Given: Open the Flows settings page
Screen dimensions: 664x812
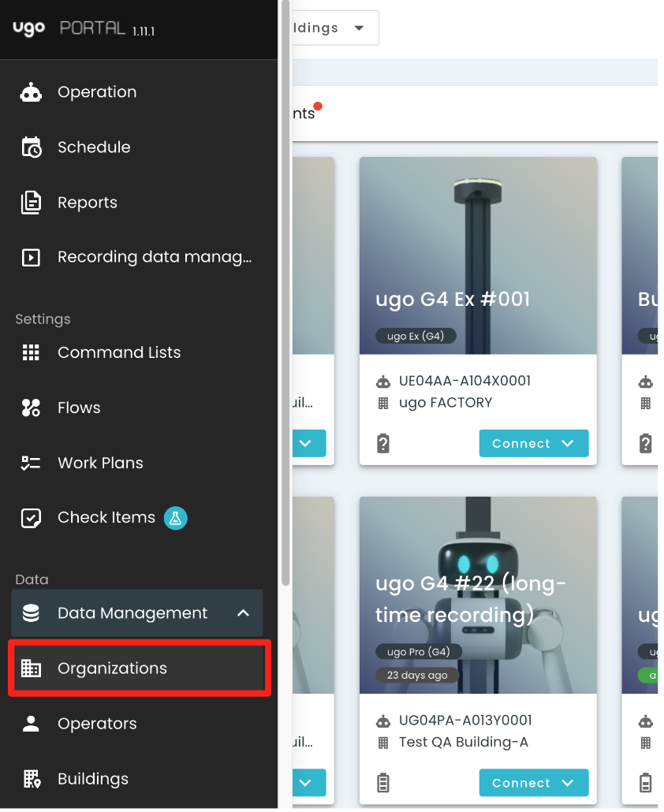Looking at the screenshot, I should pyautogui.click(x=136, y=408).
